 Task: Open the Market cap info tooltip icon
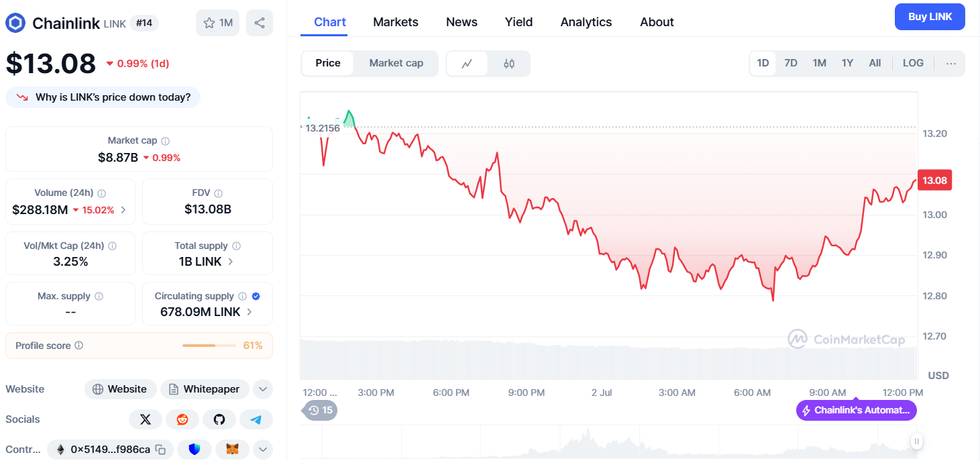coord(165,141)
